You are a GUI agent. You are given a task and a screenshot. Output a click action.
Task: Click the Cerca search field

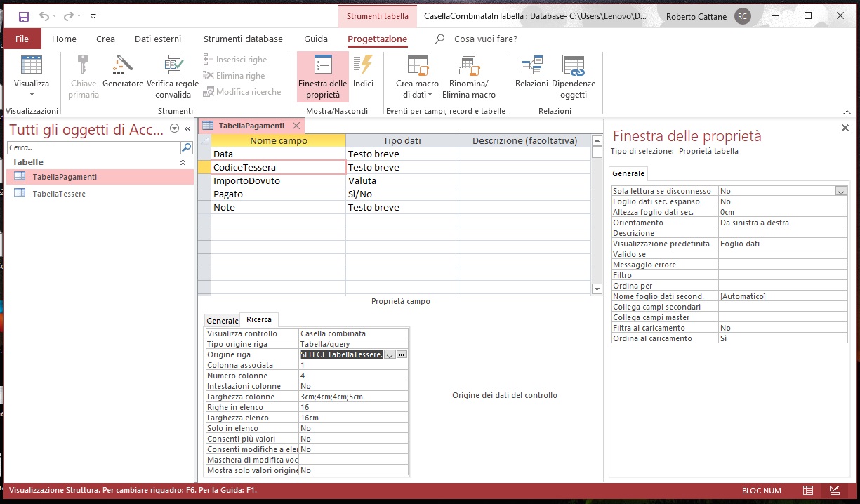94,147
